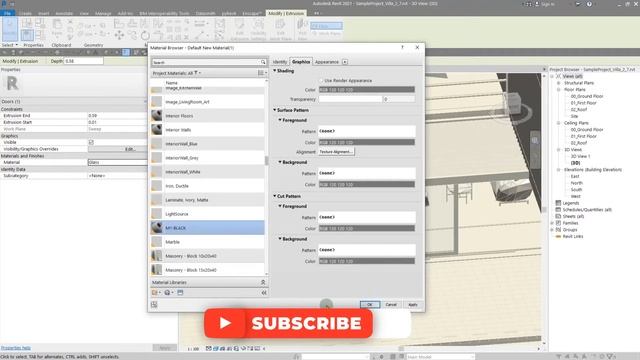
Task: Click the material editor toggle icon beside Asset Browser
Action: [180, 293]
